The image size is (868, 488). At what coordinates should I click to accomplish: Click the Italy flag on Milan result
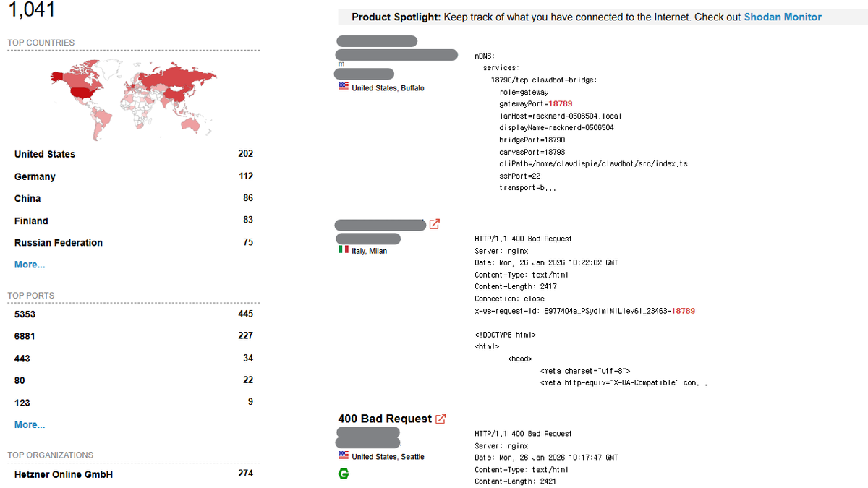tap(342, 250)
